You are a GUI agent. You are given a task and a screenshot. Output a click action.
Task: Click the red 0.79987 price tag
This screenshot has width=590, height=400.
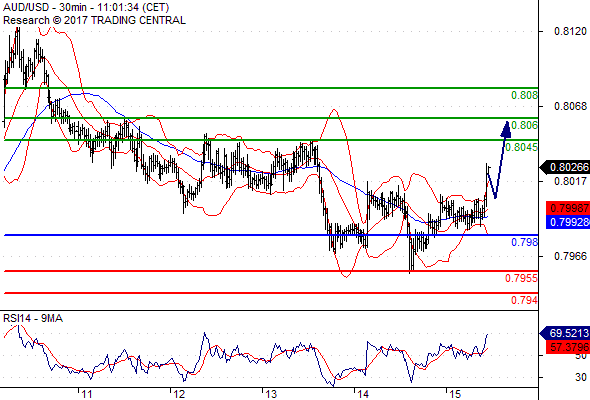pos(568,208)
